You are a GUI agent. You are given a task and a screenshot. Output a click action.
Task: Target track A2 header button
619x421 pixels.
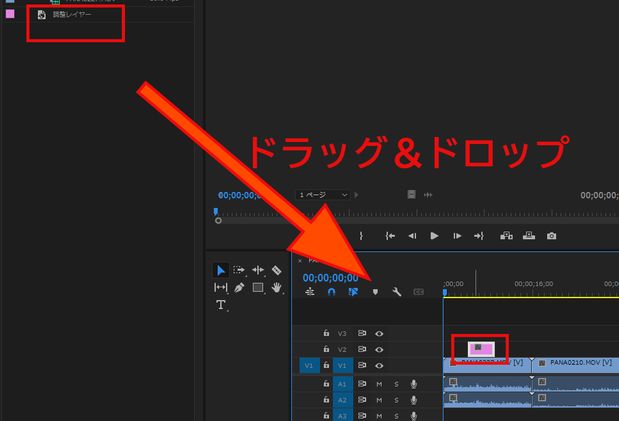click(x=342, y=400)
